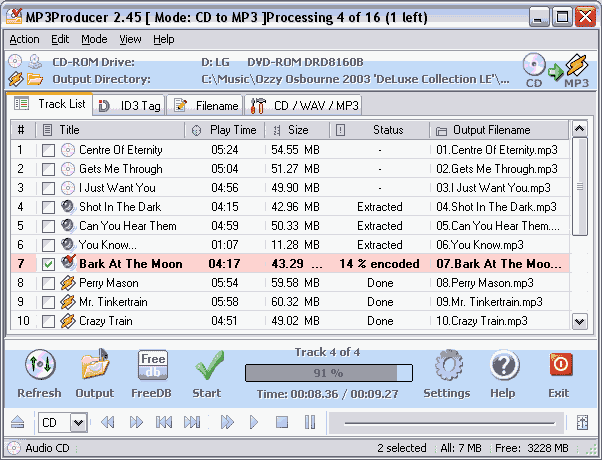Click the track list scrollbar thumb
The width and height of the screenshot is (602, 460).
[x=580, y=187]
